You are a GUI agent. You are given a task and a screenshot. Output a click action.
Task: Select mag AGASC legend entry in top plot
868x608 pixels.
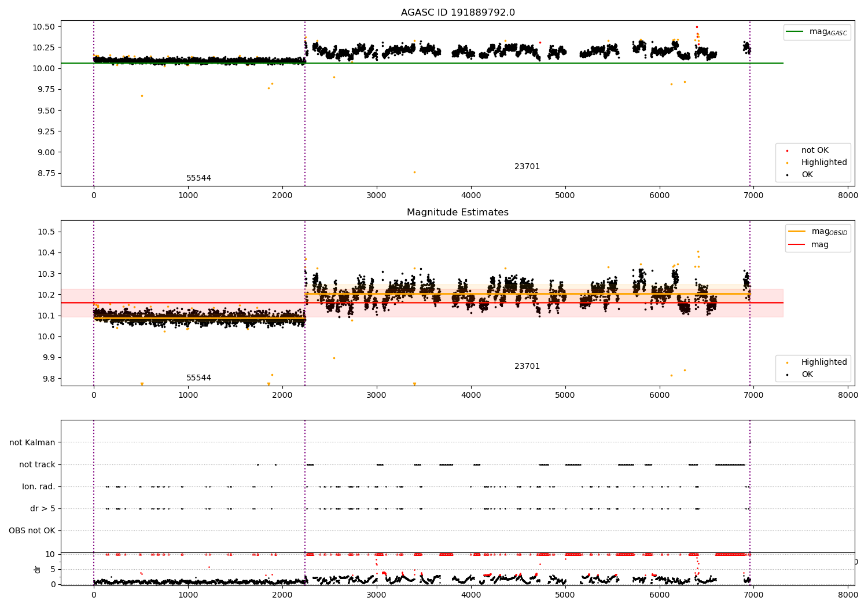(816, 32)
